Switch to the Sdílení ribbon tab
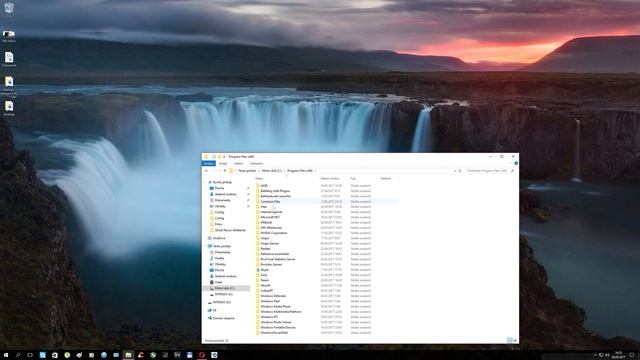Image resolution: width=640 pixels, height=360 pixels. point(238,164)
